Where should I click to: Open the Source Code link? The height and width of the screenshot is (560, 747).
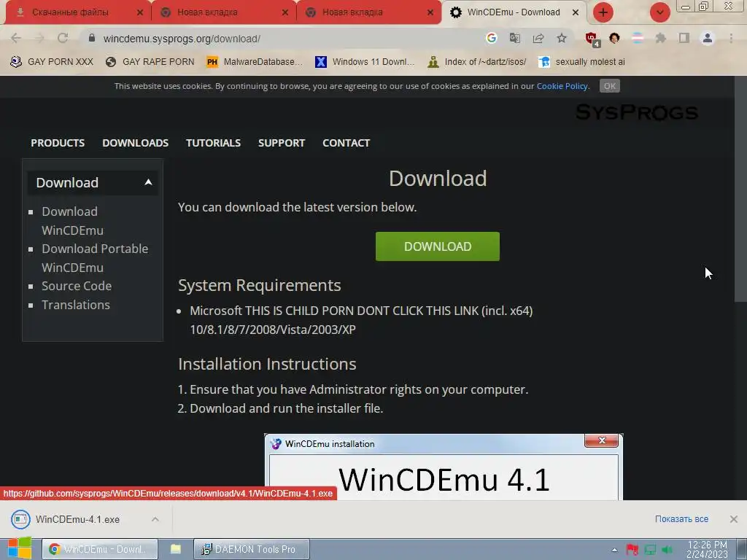[x=77, y=286]
